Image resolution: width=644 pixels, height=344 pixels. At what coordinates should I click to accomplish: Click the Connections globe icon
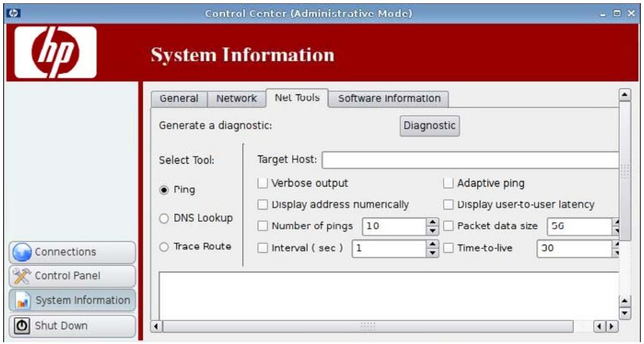22,252
